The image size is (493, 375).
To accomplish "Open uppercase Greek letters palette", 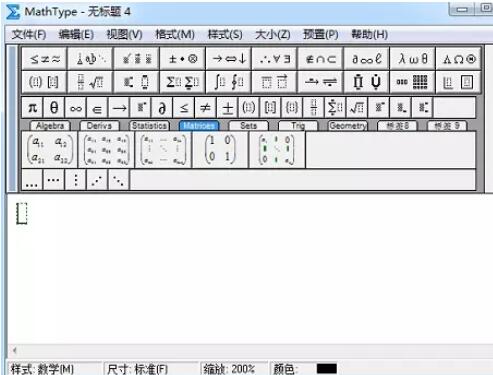I will pos(459,59).
